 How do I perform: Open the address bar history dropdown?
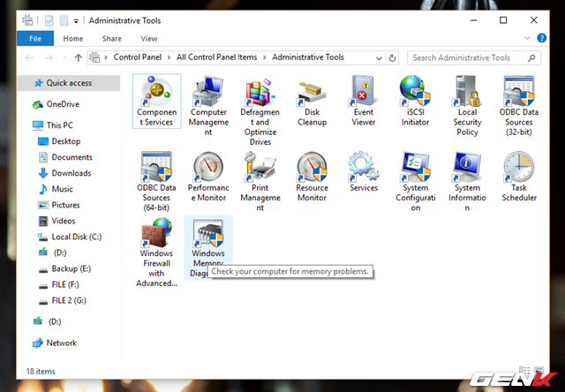tap(379, 58)
